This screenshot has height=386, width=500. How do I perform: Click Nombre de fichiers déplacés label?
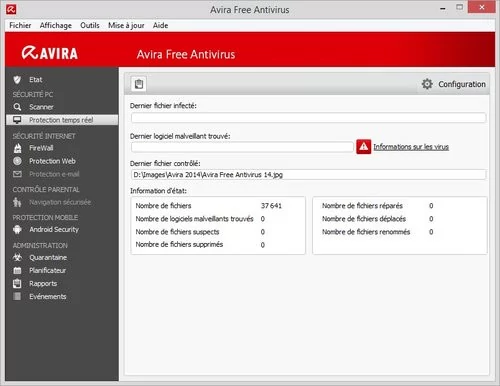tap(364, 219)
